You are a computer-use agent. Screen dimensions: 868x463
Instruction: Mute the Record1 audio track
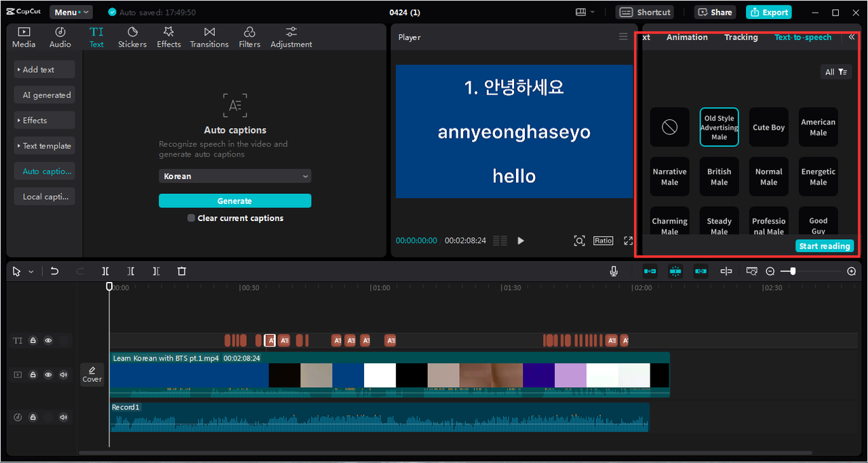pyautogui.click(x=64, y=417)
